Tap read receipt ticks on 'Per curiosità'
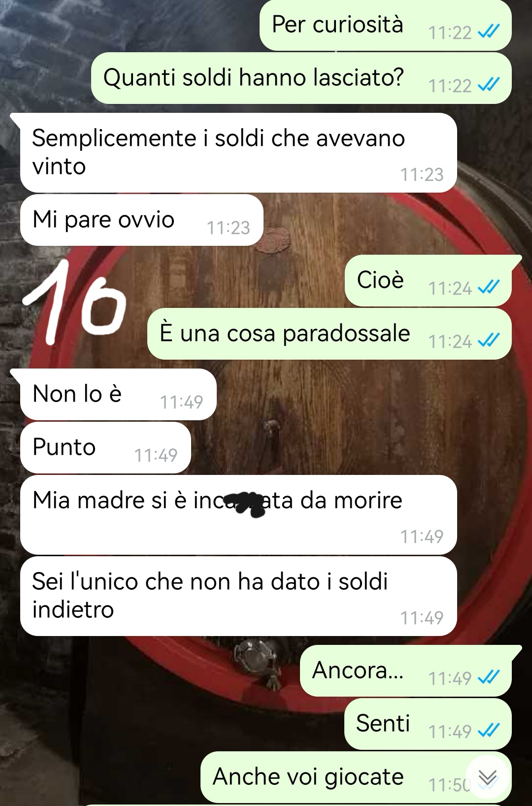Viewport: 532px width, 806px height. click(489, 32)
